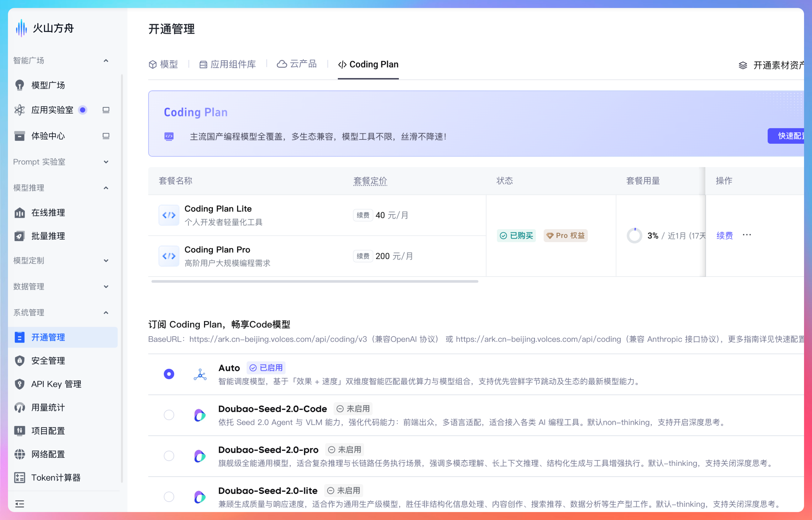Open 体验中心 external window icon
The height and width of the screenshot is (520, 812).
tap(106, 136)
